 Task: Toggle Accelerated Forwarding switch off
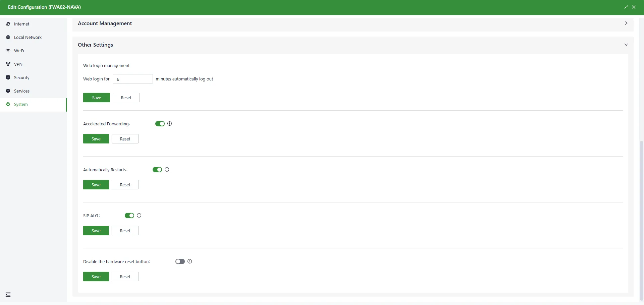[160, 124]
